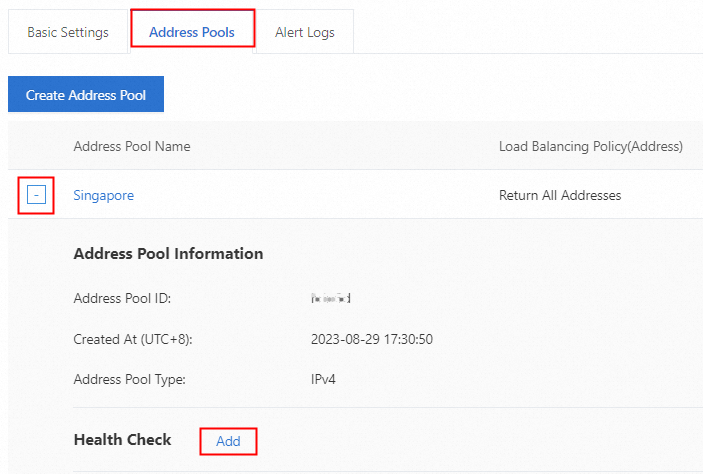Select the Address Pool Name column header
Screen dimensions: 703x474
[x=132, y=146]
